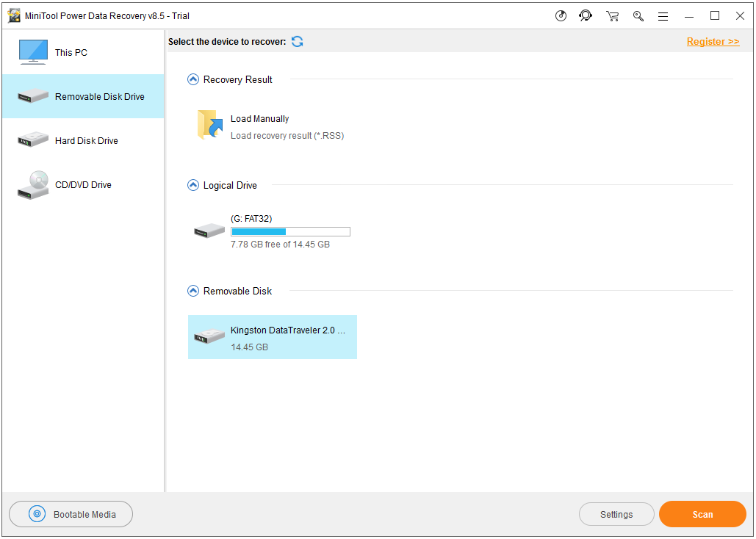Image resolution: width=756 pixels, height=539 pixels.
Task: Close the MiniTool window
Action: (x=740, y=16)
